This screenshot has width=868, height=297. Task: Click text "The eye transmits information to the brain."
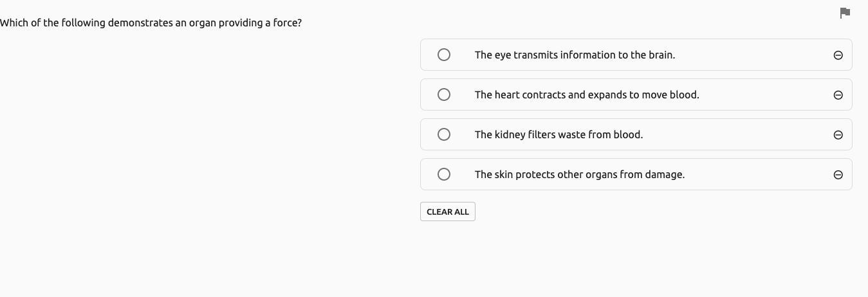click(575, 55)
